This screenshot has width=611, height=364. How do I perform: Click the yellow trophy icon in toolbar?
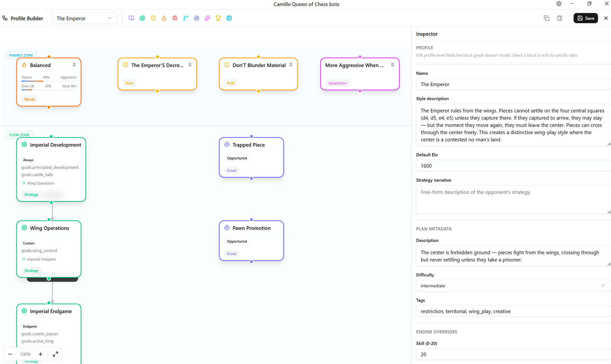pyautogui.click(x=218, y=18)
